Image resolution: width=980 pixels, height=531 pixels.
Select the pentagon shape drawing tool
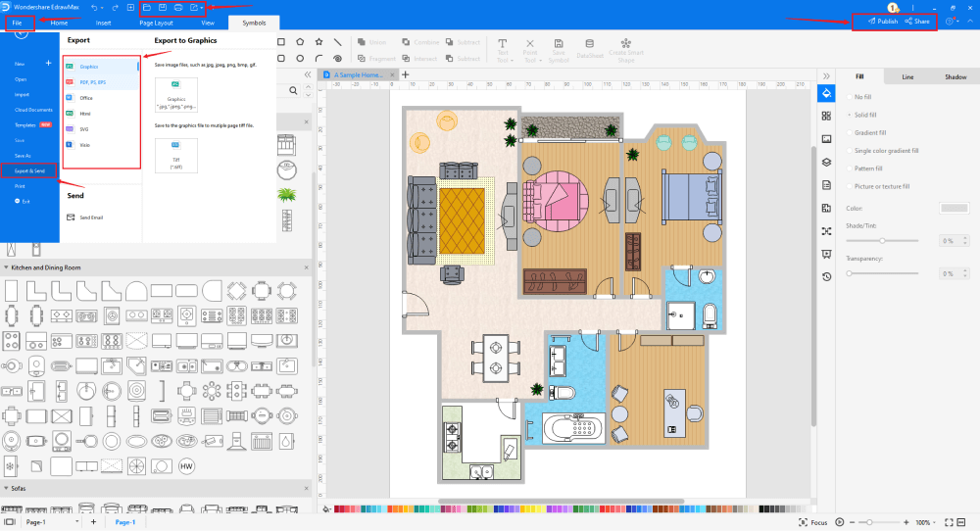[300, 42]
